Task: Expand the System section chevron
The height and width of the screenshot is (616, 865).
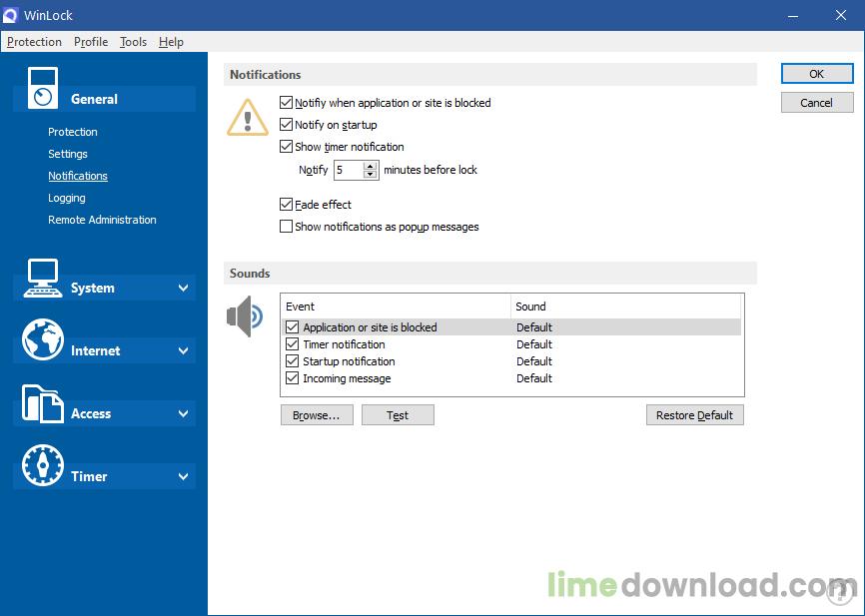Action: click(x=183, y=288)
